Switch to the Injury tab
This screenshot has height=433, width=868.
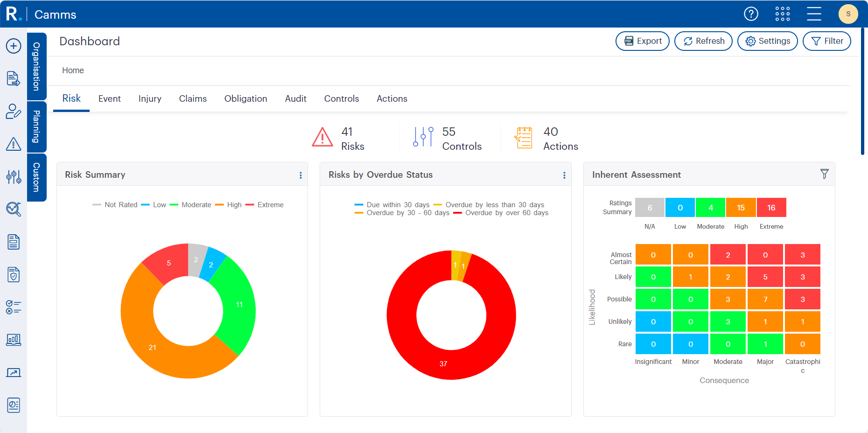(x=150, y=98)
